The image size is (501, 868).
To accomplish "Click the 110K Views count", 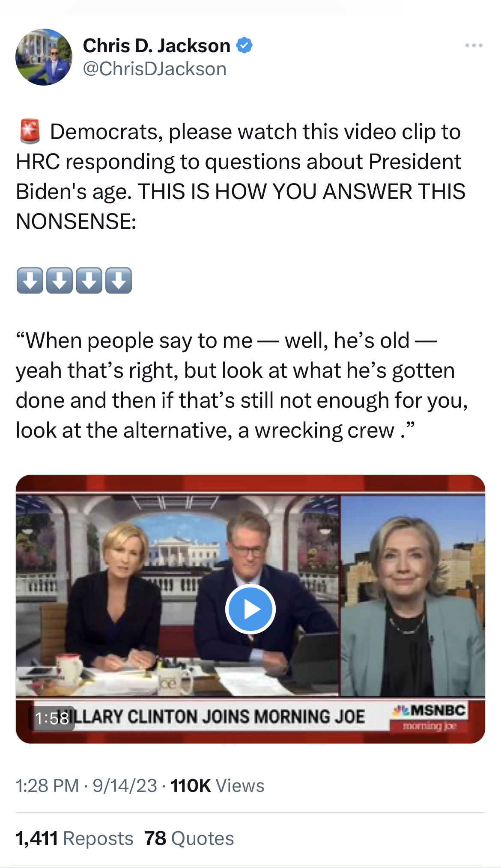I will click(x=218, y=785).
